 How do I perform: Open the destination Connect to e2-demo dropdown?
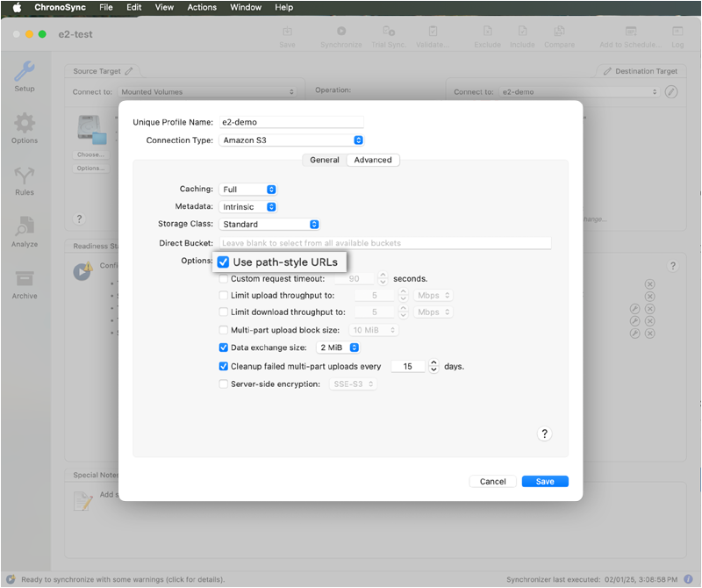[579, 92]
